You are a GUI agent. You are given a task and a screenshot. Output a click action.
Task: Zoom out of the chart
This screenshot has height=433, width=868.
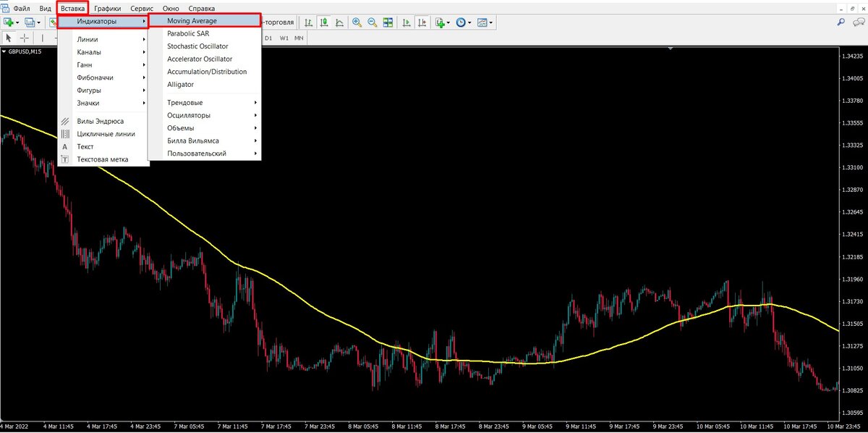[x=371, y=22]
